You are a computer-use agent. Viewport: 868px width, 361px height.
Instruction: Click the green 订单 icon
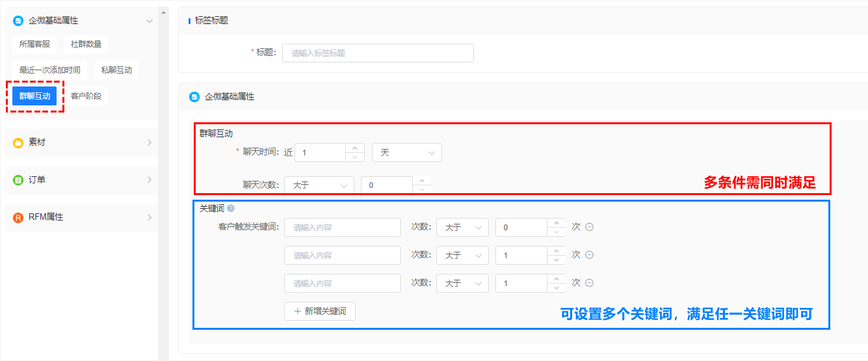pos(18,180)
